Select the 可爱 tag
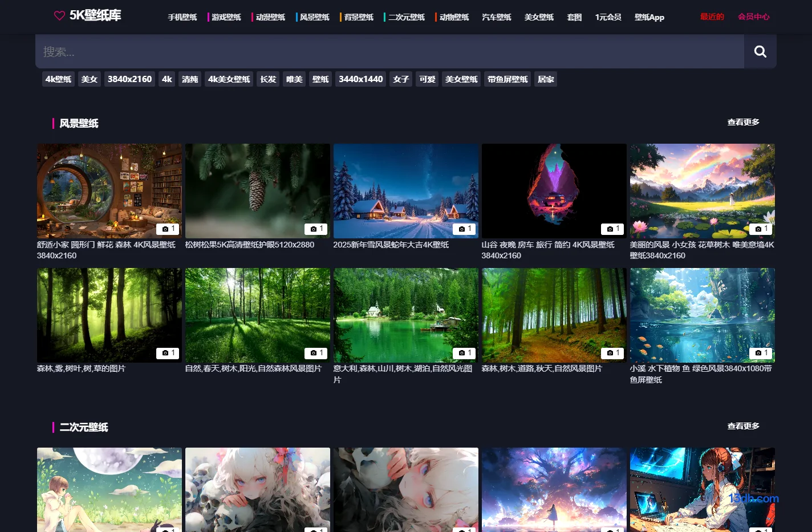812x532 pixels. click(427, 79)
